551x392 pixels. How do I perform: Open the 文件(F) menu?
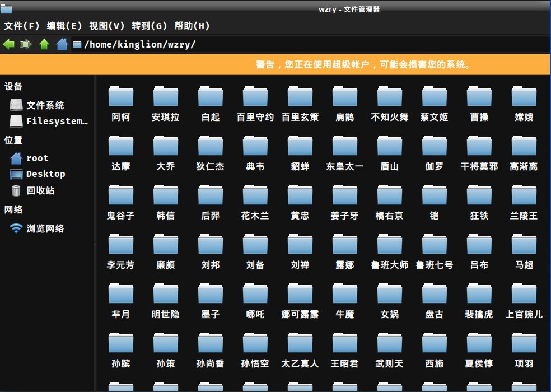[x=21, y=26]
